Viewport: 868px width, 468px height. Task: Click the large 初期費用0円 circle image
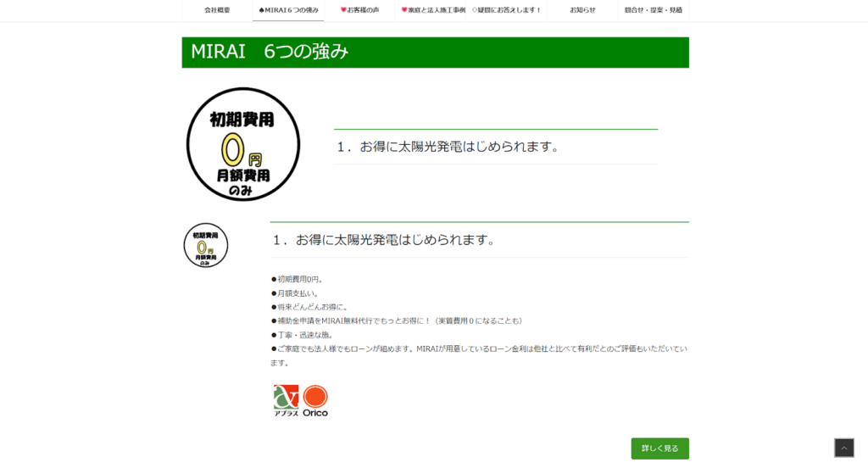pos(243,144)
